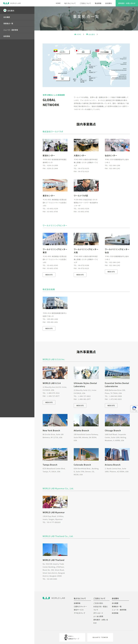
Task: Open アクセスマップ in the footer
Action: point(79,613)
